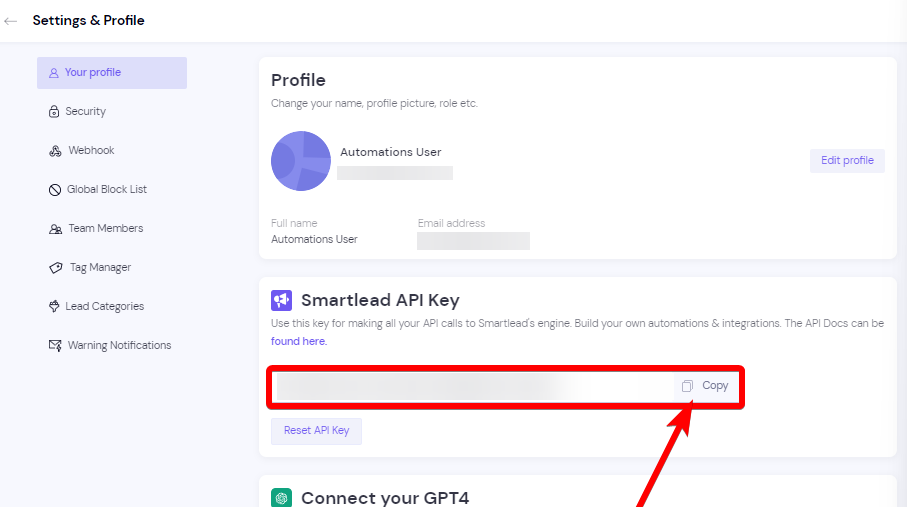Viewport: 907px width, 507px height.
Task: Click the green GPT4 logo icon
Action: click(x=281, y=497)
